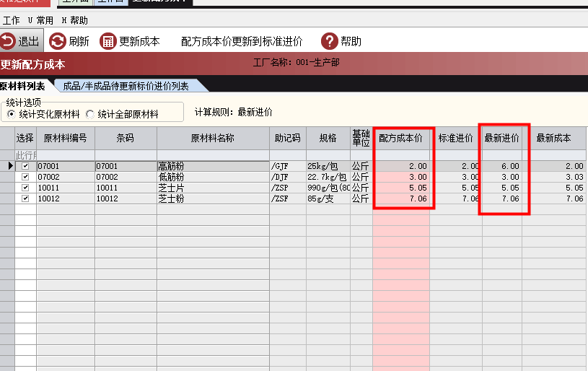Click 配方成本价 value 5.05 for 芝士片
The image size is (588, 371).
coord(401,188)
